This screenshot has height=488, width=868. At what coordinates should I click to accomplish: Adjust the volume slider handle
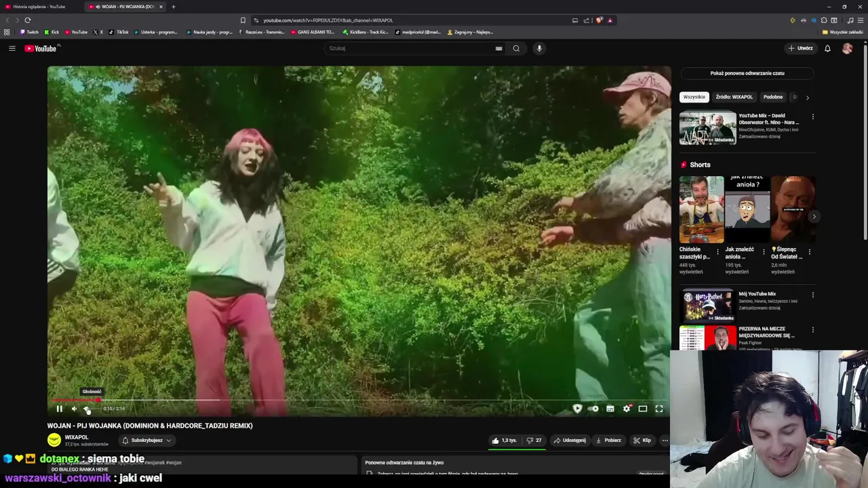[87, 409]
